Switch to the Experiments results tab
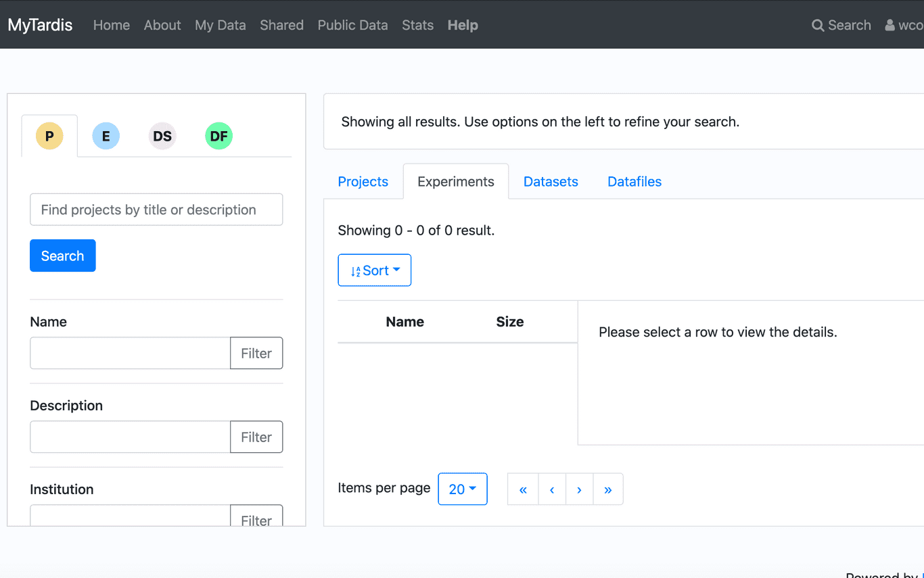Image resolution: width=924 pixels, height=578 pixels. point(456,181)
